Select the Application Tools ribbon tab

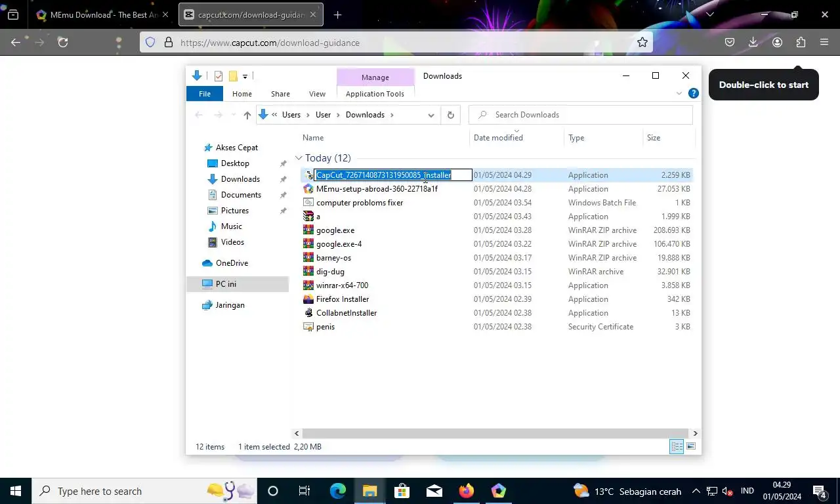(x=375, y=94)
